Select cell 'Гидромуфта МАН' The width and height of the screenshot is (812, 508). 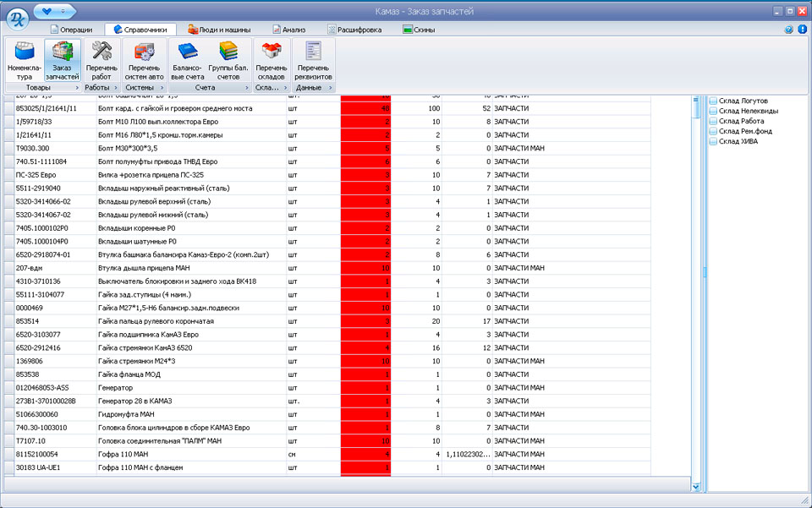point(191,414)
